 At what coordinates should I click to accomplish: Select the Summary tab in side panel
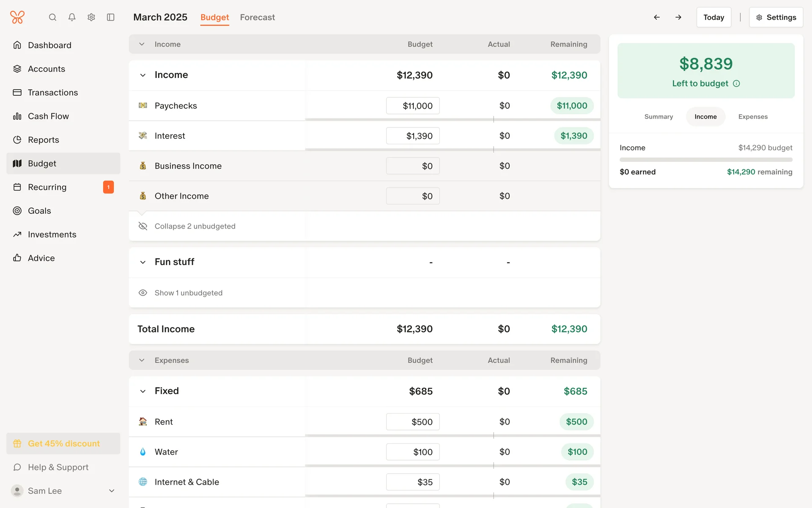point(658,117)
